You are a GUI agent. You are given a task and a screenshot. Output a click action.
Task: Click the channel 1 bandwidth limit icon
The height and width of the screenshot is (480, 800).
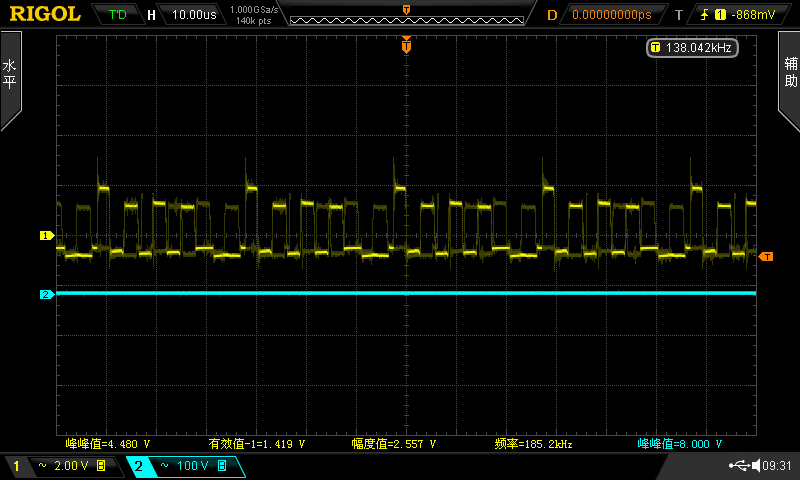pyautogui.click(x=101, y=465)
